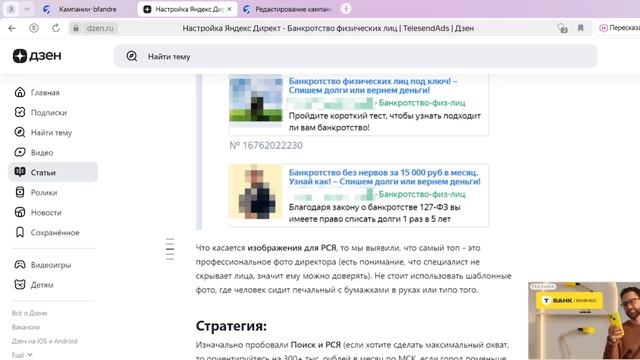
Task: Click the search magnifier icon in Найти тему bar
Action: [131, 56]
